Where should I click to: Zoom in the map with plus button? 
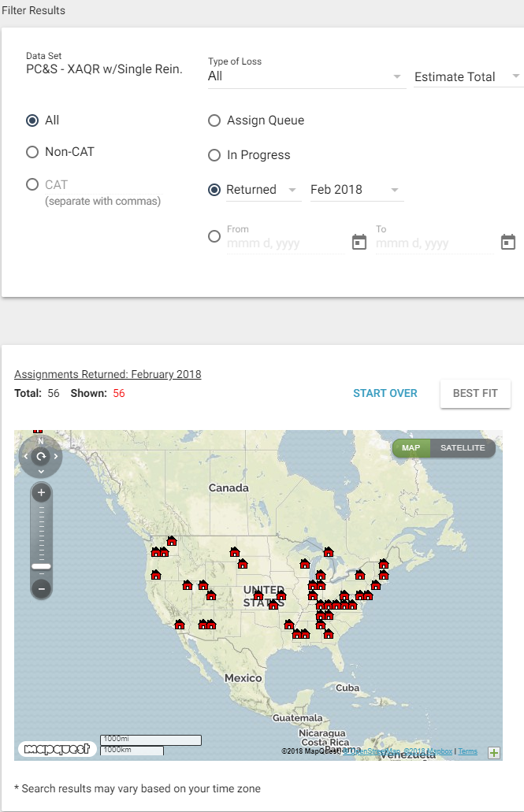click(x=42, y=494)
